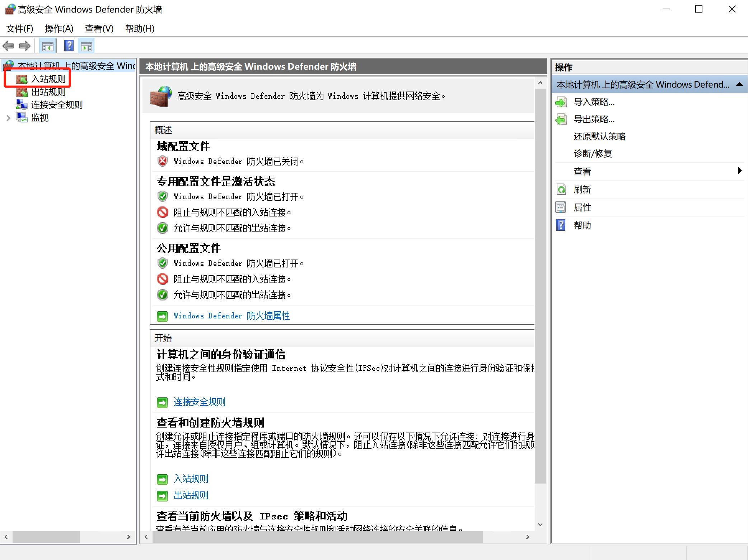Click the 帮助 question mark icon in actions

coord(561,225)
